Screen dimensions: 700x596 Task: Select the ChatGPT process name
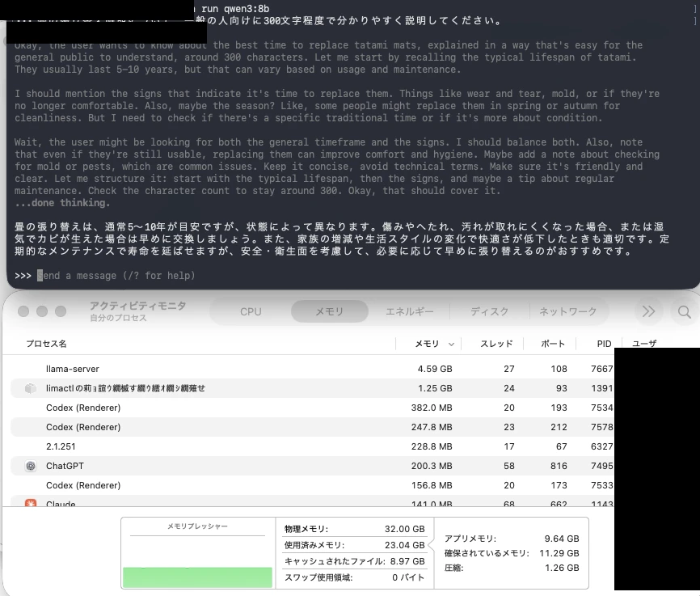pos(65,466)
